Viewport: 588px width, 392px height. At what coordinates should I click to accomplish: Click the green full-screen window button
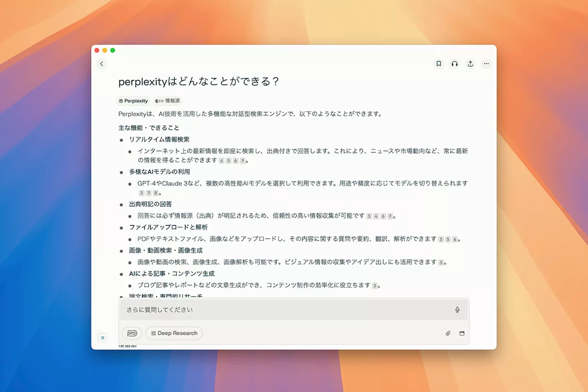pyautogui.click(x=113, y=50)
